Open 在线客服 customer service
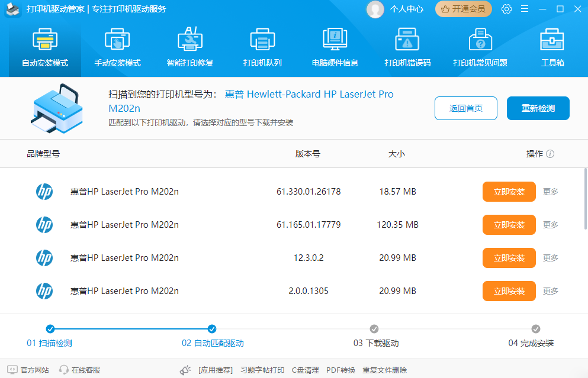The width and height of the screenshot is (588, 378). 79,369
